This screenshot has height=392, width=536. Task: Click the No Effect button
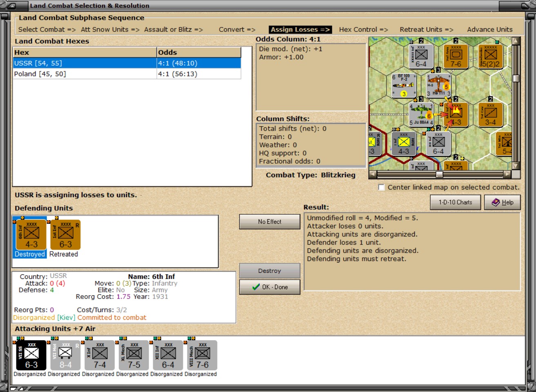[x=270, y=222]
